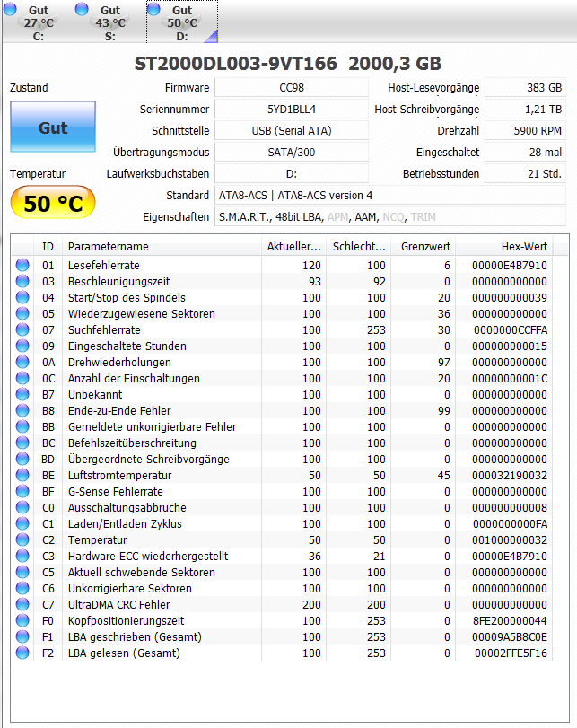The height and width of the screenshot is (728, 577).
Task: Click the status orb for Wiederzugewiesene Sektoren
Action: pos(22,313)
